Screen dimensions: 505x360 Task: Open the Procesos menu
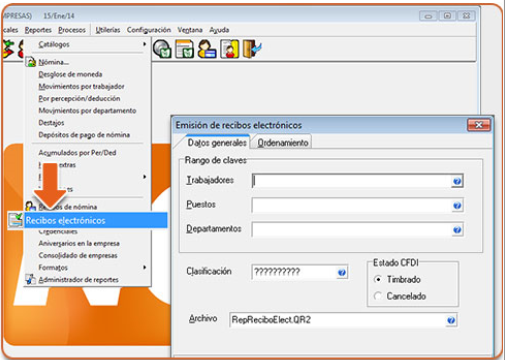pos(72,30)
